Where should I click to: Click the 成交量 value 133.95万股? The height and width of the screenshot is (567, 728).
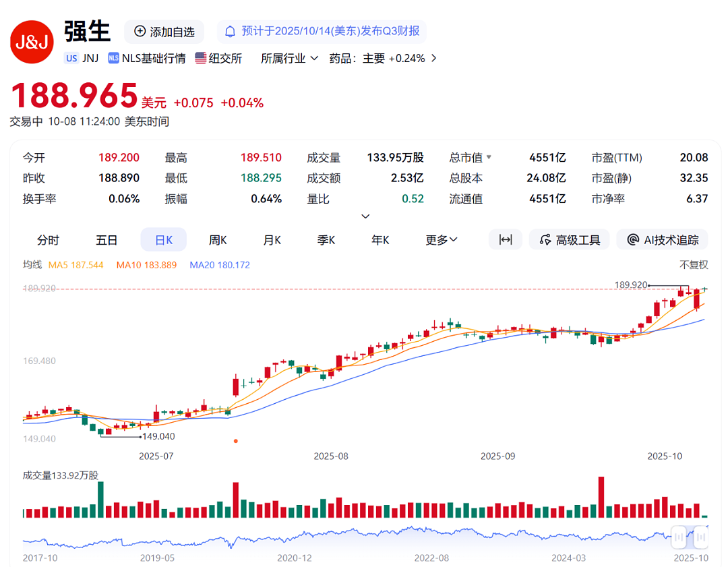pyautogui.click(x=395, y=157)
